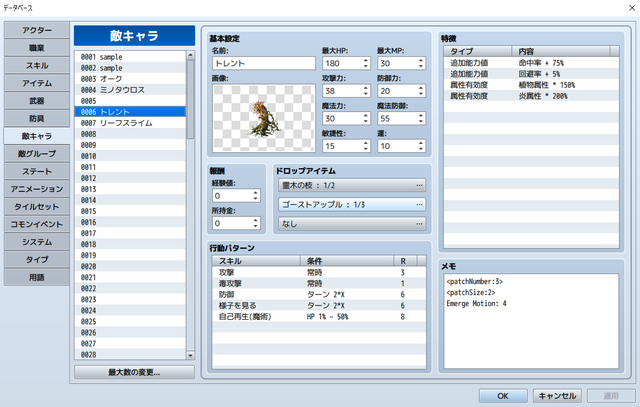Decrease 防御力 with the down arrow

pyautogui.click(x=421, y=94)
